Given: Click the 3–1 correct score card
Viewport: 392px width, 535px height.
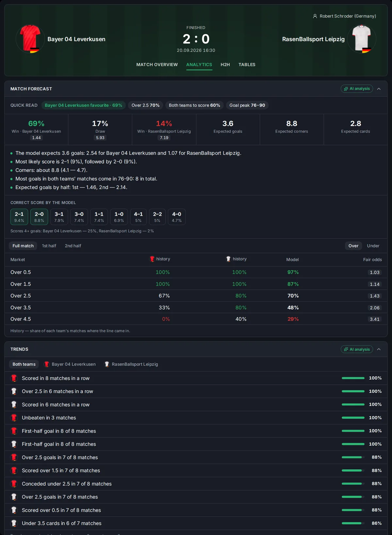Looking at the screenshot, I should pyautogui.click(x=59, y=217).
